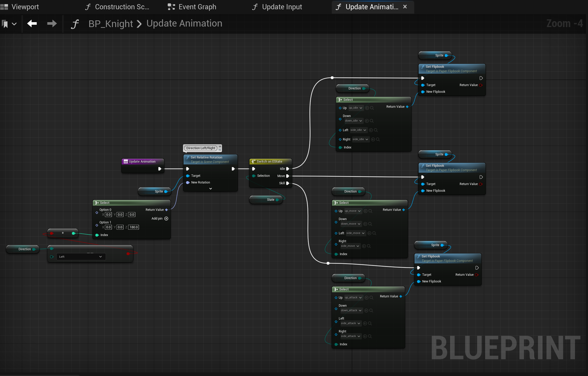Image resolution: width=588 pixels, height=376 pixels.
Task: Click Return Value pin on the Set Flipbook node wired from Skill
Action: click(477, 275)
